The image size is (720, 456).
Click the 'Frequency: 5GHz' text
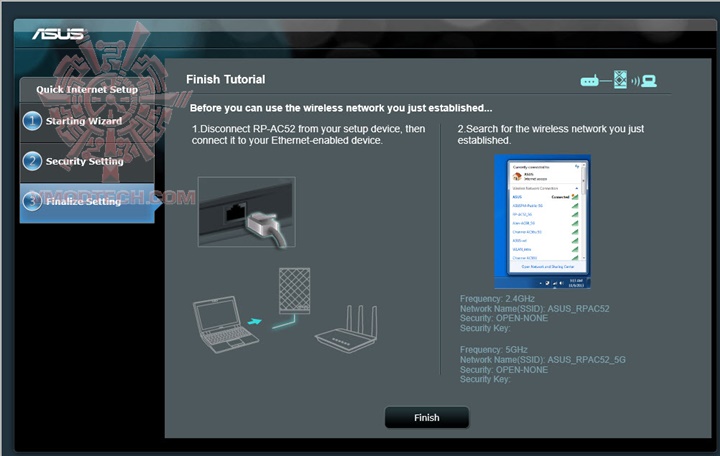pos(494,349)
